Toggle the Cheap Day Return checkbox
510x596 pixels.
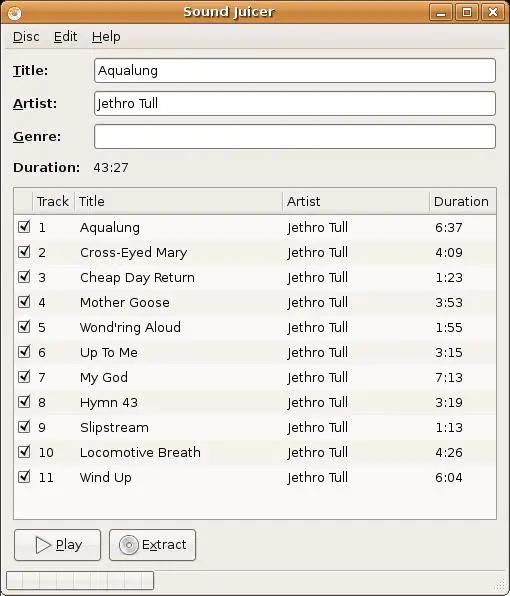tap(24, 277)
